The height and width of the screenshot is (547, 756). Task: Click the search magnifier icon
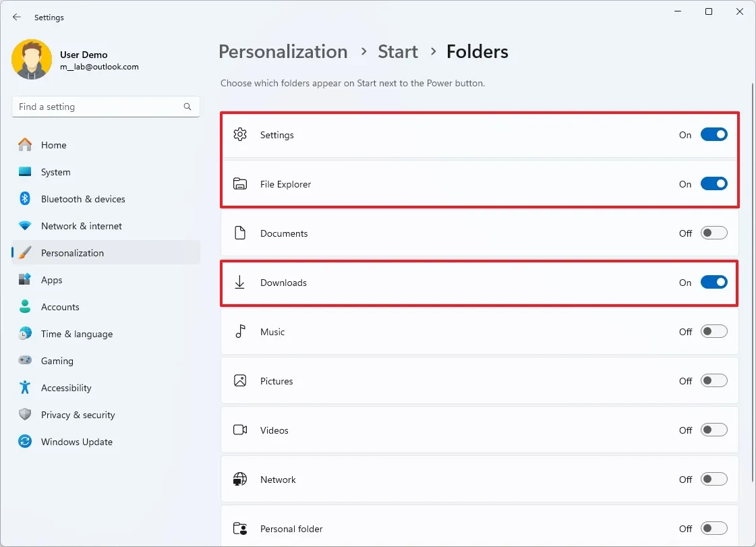(187, 107)
